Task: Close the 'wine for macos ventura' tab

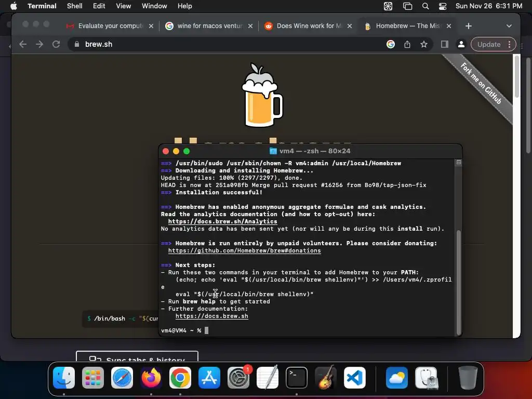Action: [x=250, y=26]
